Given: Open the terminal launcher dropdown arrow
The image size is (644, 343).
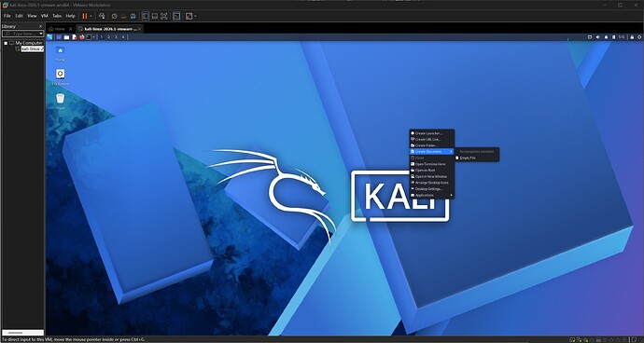Looking at the screenshot, I should click(93, 37).
